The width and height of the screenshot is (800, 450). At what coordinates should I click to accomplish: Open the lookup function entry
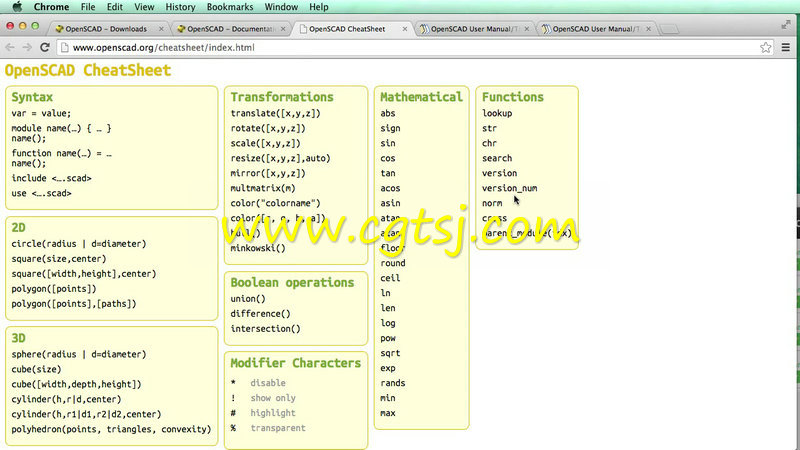(x=497, y=113)
